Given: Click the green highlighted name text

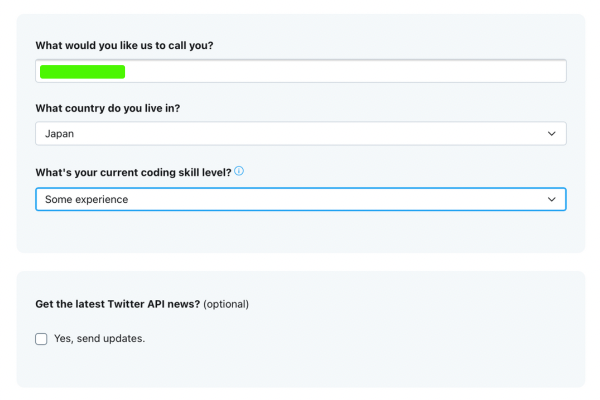Looking at the screenshot, I should [x=82, y=71].
